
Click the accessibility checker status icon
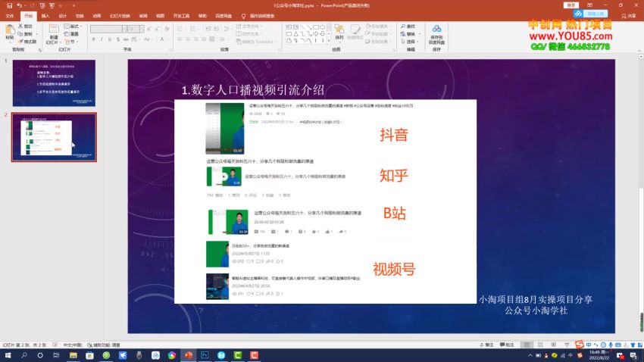pyautogui.click(x=104, y=345)
